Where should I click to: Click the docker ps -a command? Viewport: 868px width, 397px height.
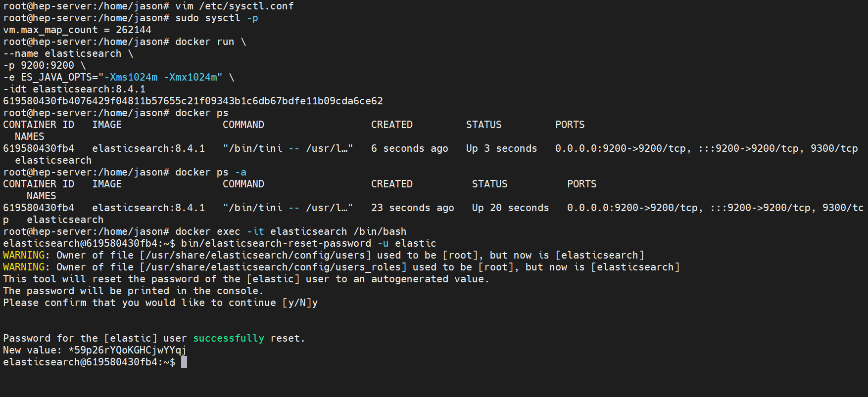tap(210, 172)
